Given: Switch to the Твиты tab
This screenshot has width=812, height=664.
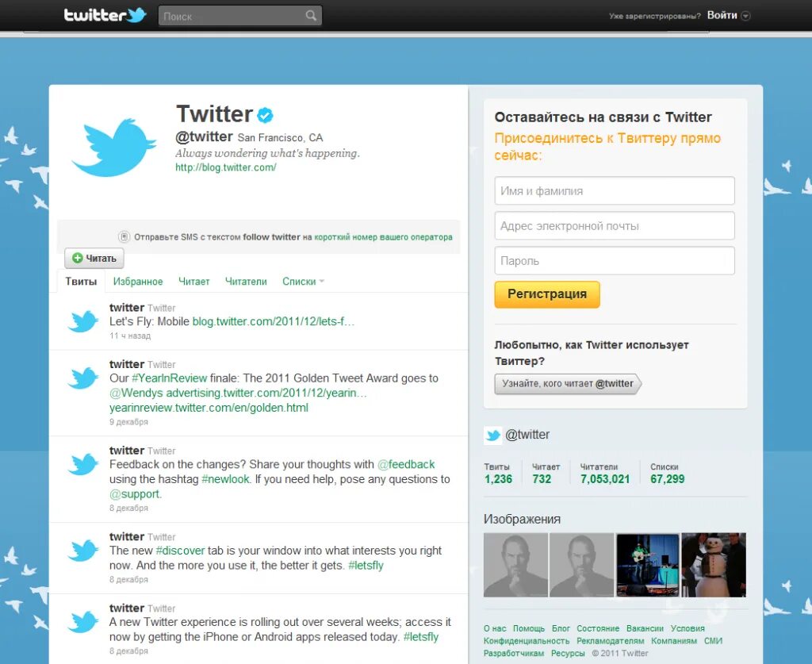Looking at the screenshot, I should [x=82, y=282].
